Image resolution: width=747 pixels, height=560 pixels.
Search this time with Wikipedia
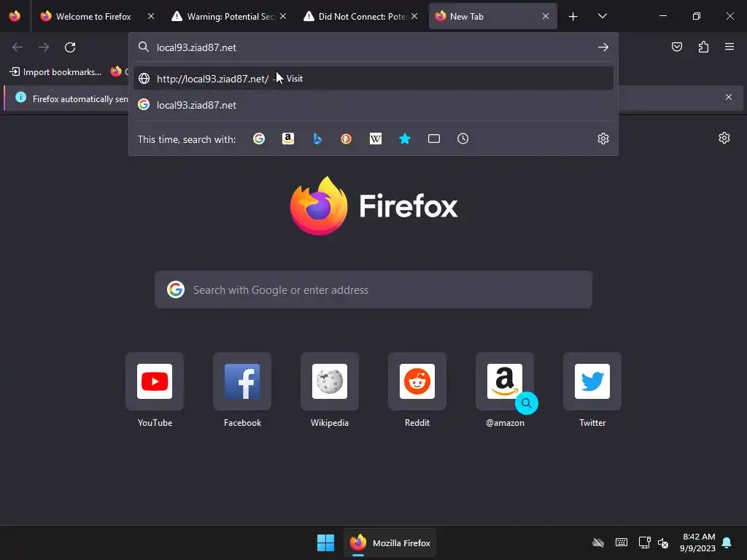pyautogui.click(x=376, y=139)
